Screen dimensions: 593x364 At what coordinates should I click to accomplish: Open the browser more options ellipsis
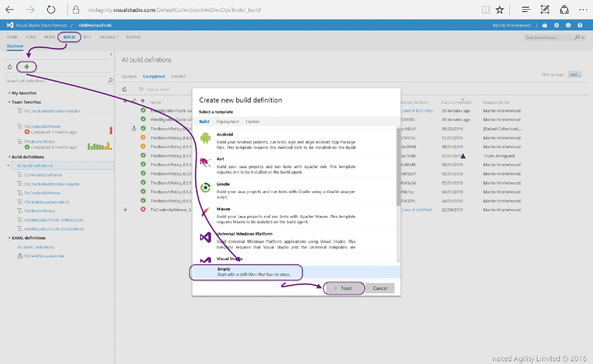point(583,10)
